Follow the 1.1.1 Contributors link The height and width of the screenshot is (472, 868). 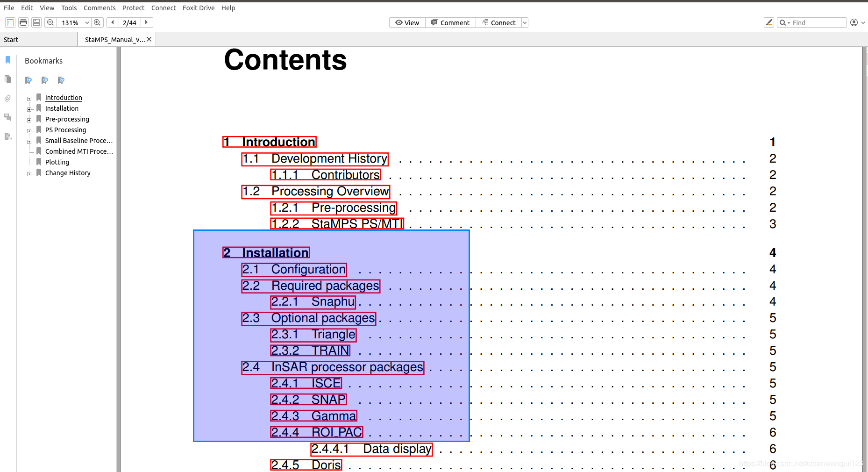click(x=326, y=175)
